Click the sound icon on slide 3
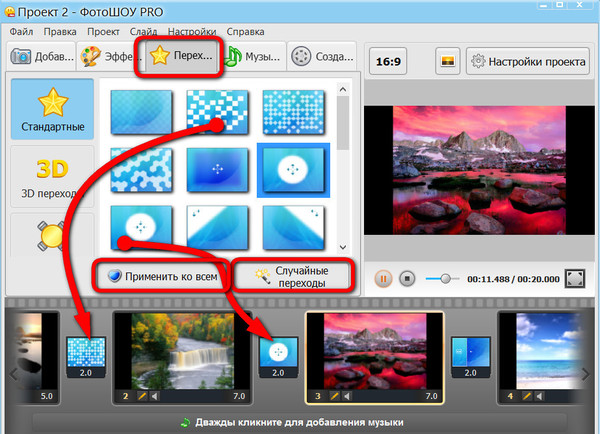This screenshot has height=434, width=600. pos(347,396)
